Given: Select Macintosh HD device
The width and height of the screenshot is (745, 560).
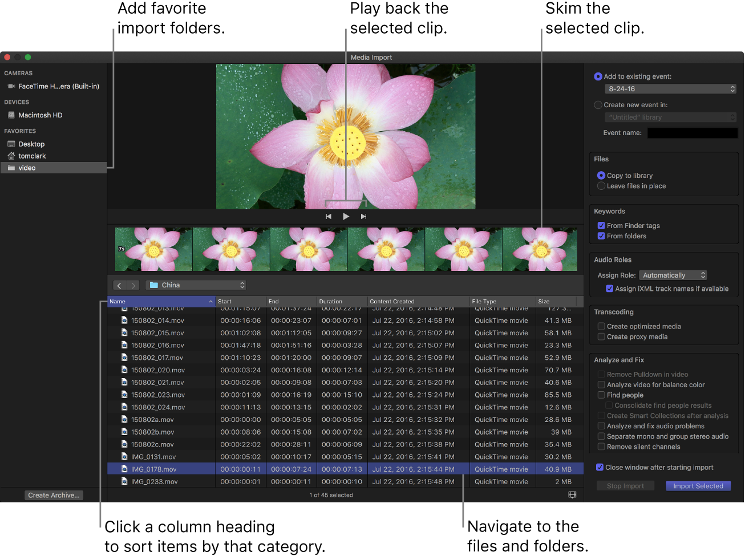Looking at the screenshot, I should [40, 115].
